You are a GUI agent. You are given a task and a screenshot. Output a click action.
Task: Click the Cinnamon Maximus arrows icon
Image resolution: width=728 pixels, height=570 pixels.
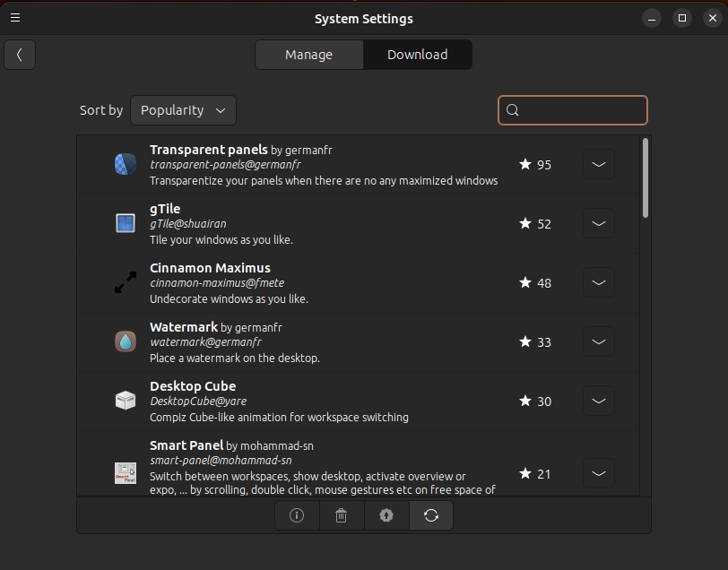click(126, 282)
